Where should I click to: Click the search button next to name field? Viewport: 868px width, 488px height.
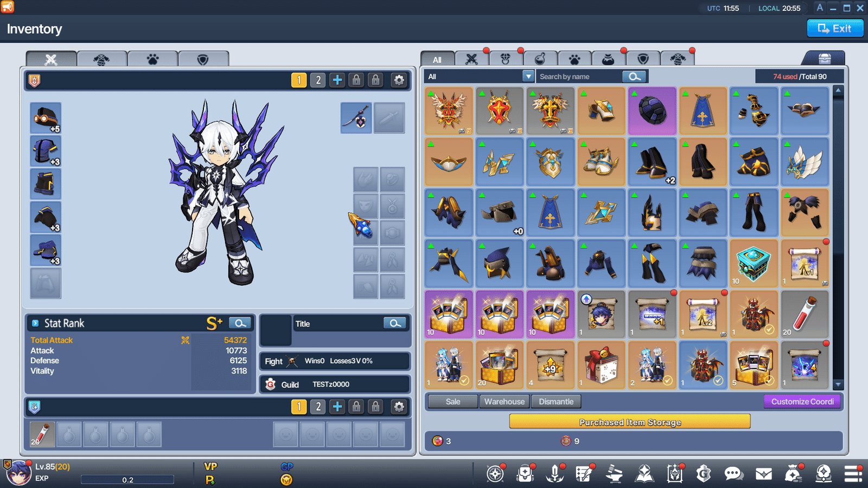pos(635,76)
